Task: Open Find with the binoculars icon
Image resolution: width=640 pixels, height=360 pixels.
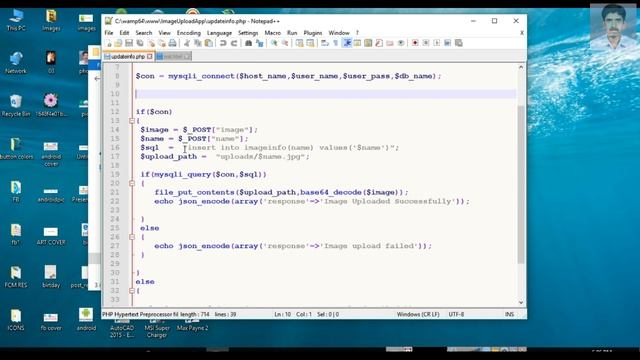Action: coord(248,43)
